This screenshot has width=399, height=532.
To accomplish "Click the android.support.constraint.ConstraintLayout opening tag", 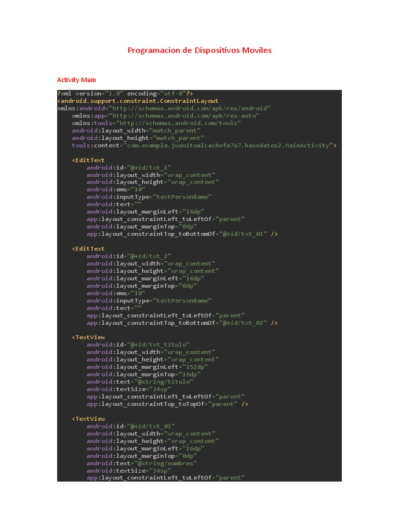I will tap(138, 101).
